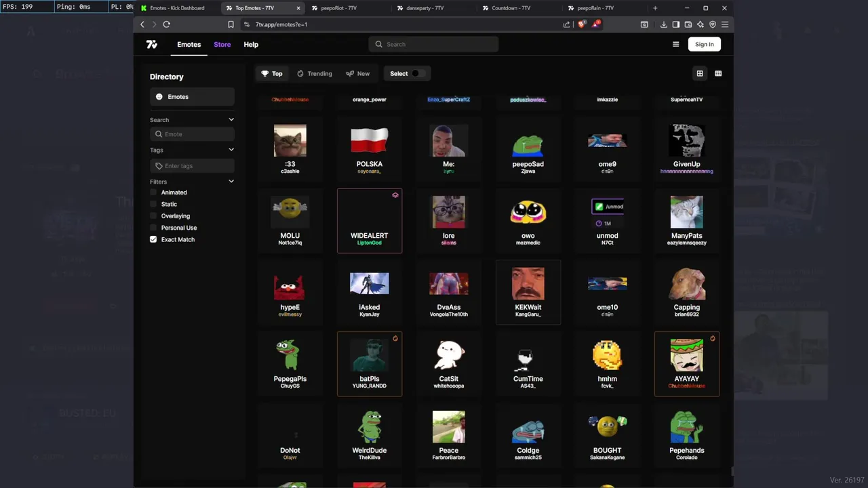
Task: Open the browser main hamburger menu
Action: tap(725, 24)
